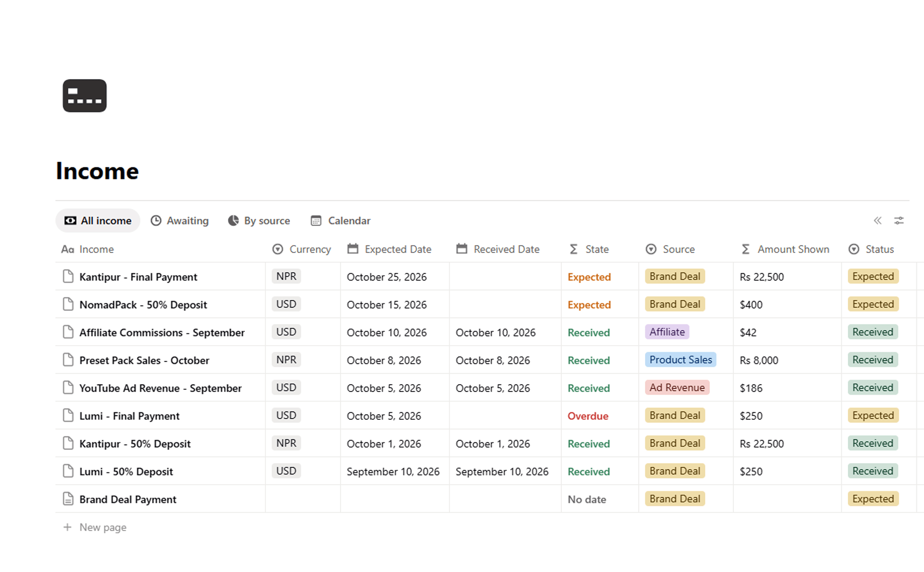This screenshot has height=572, width=924.
Task: Click amount $186
Action: point(751,388)
